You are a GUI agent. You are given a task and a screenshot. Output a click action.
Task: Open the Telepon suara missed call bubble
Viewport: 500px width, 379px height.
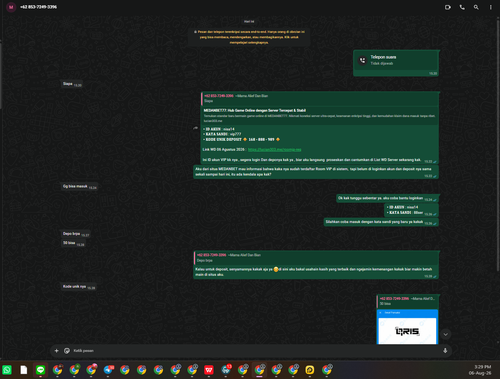[x=396, y=63]
